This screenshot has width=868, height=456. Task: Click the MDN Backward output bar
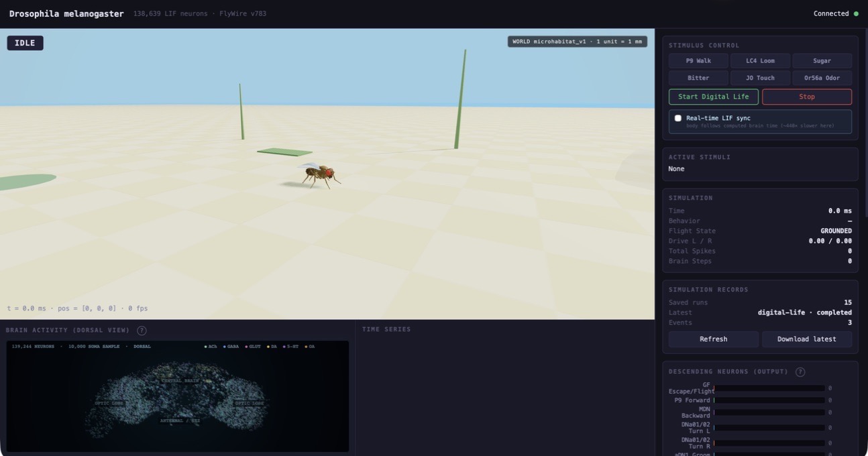769,412
